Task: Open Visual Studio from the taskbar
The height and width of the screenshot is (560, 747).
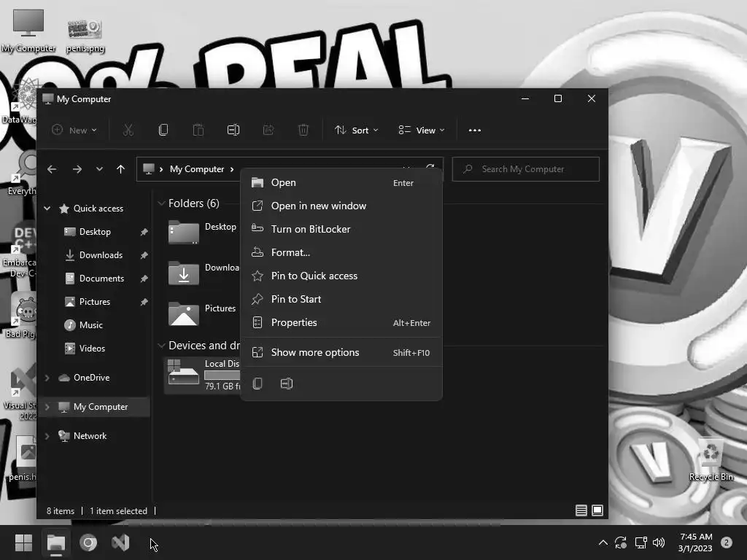Action: (x=120, y=542)
